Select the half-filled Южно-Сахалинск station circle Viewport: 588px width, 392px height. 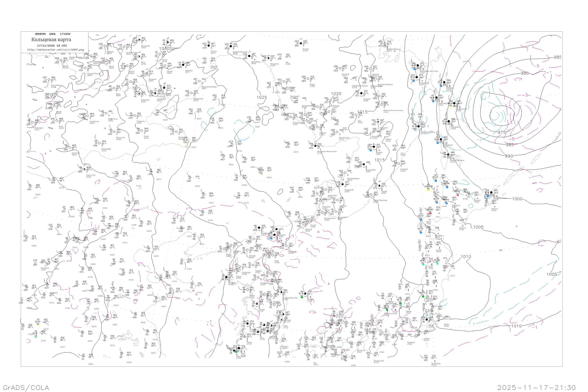(448, 154)
